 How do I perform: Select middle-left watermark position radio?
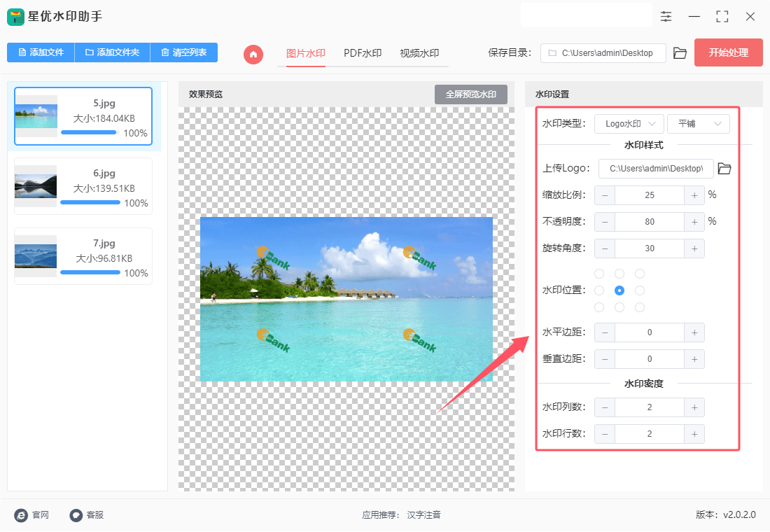599,290
